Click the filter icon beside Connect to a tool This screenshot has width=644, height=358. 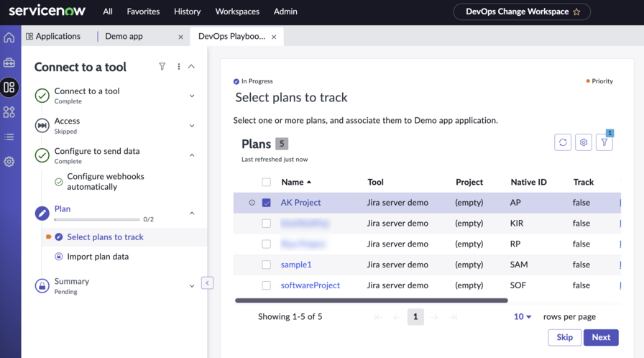[x=162, y=67]
